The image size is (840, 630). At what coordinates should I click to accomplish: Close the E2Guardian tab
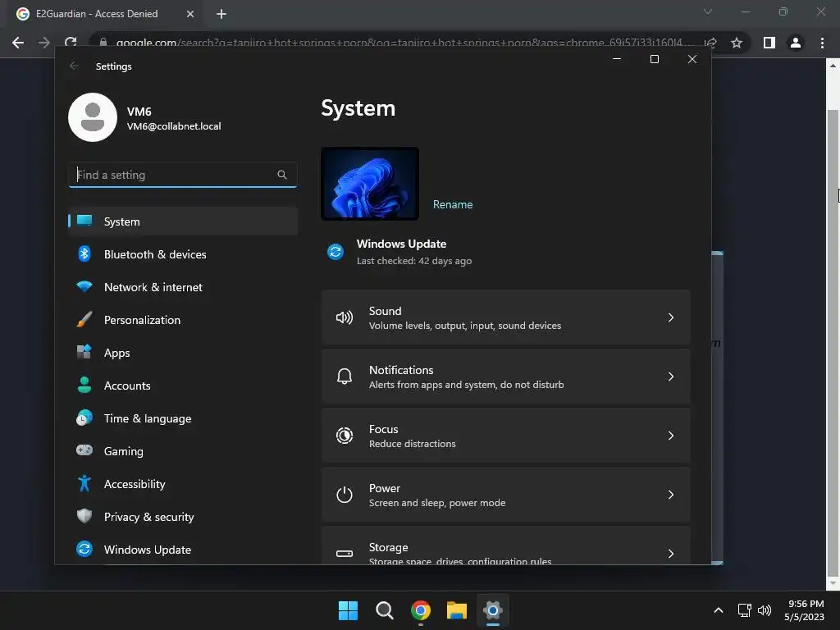[190, 14]
